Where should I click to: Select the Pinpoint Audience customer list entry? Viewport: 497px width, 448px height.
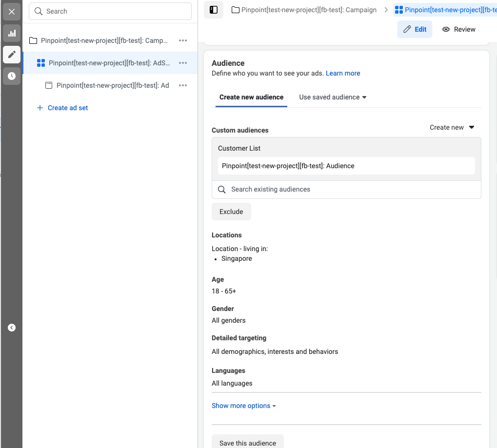point(346,166)
